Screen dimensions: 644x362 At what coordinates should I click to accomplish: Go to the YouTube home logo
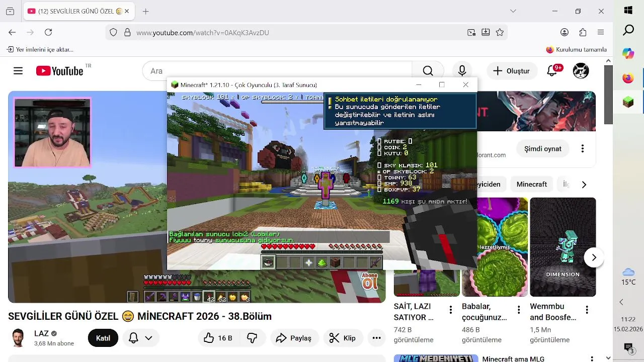[x=60, y=71]
